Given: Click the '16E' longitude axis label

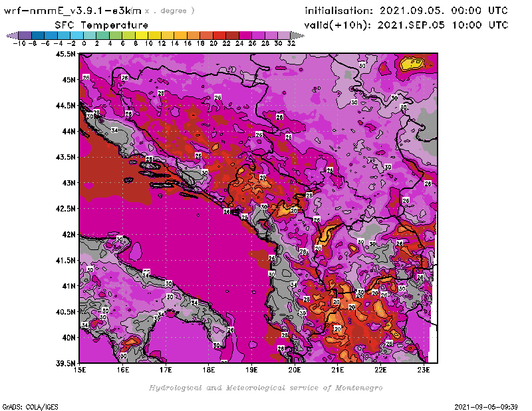Looking at the screenshot, I should click(123, 370).
